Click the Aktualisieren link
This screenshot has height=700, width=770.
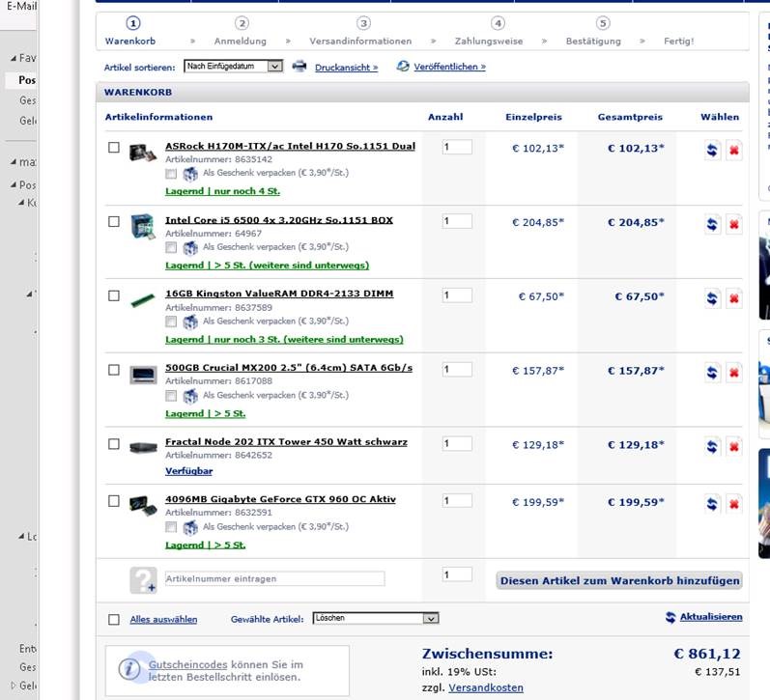(710, 617)
